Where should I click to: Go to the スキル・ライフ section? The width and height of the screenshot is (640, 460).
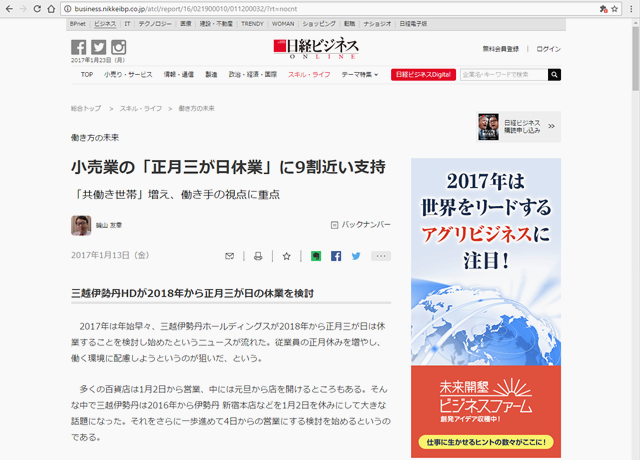click(x=309, y=74)
